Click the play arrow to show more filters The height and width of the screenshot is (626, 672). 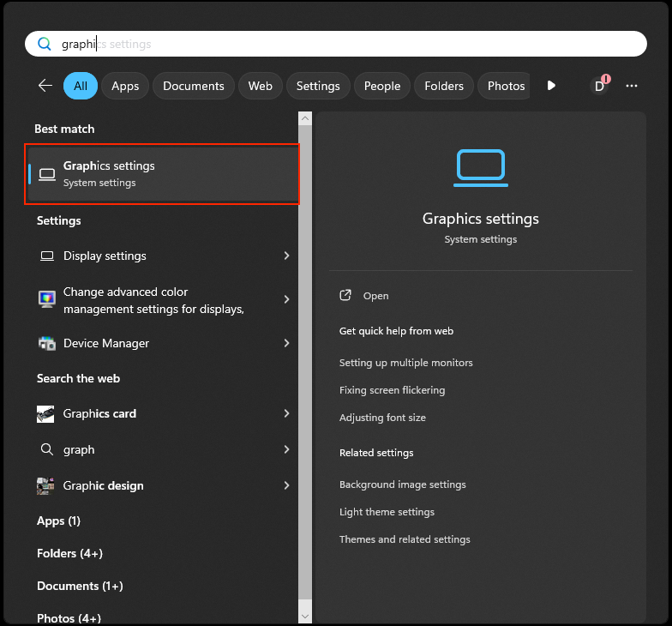tap(551, 86)
